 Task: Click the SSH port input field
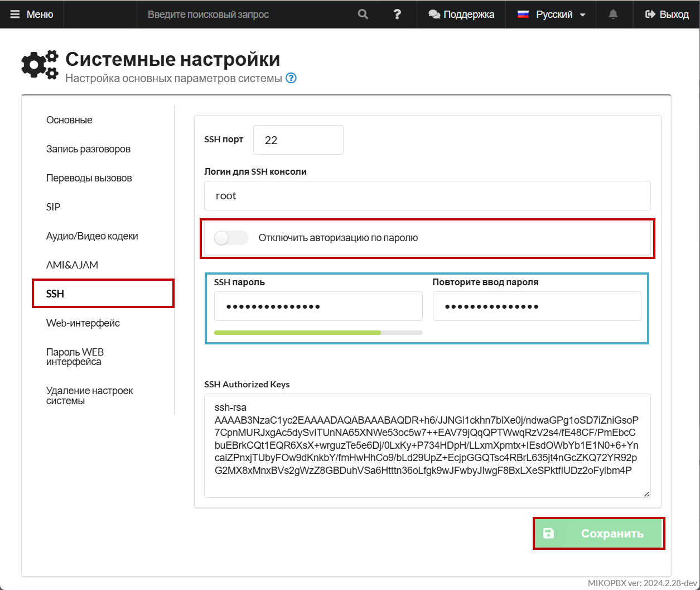[298, 140]
